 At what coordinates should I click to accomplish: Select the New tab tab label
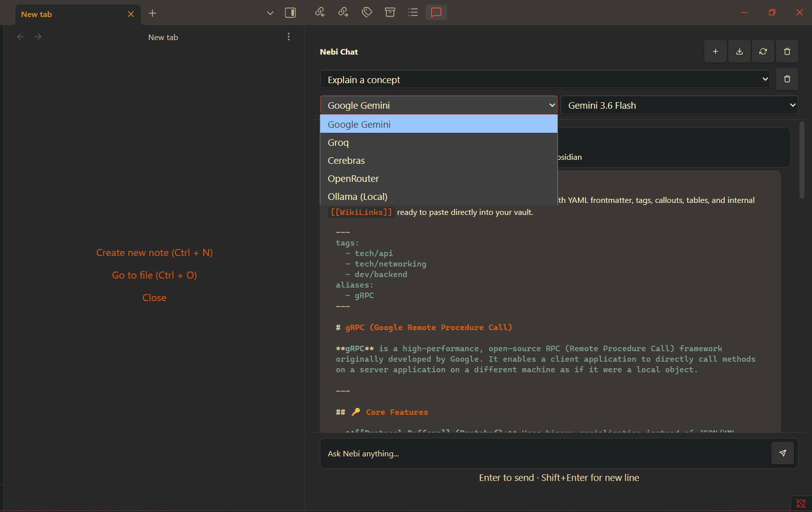click(x=37, y=14)
